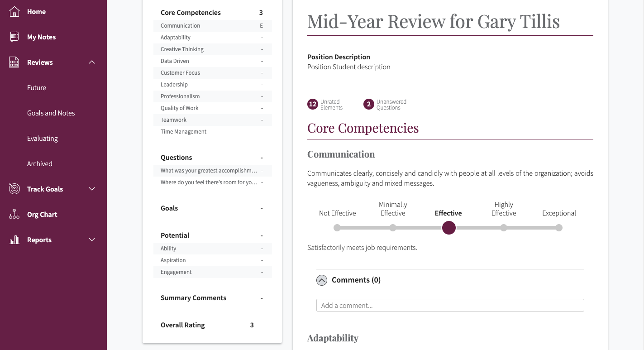The height and width of the screenshot is (350, 644).
Task: Click the 12 Unrated Elements badge
Action: click(312, 105)
